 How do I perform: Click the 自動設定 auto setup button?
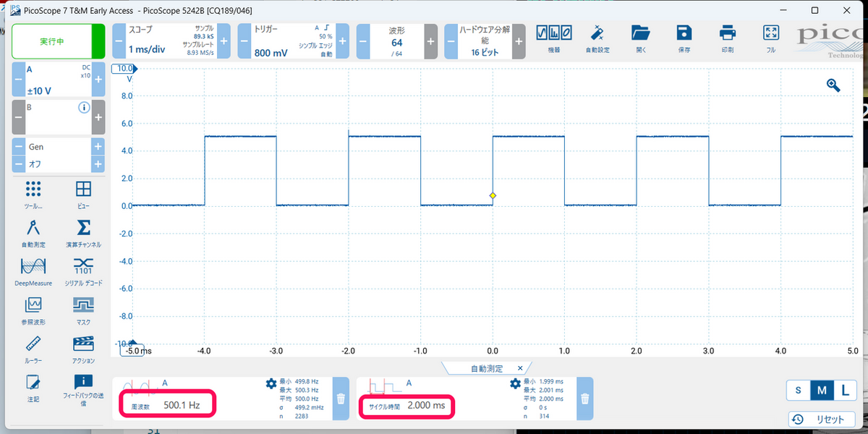(597, 38)
